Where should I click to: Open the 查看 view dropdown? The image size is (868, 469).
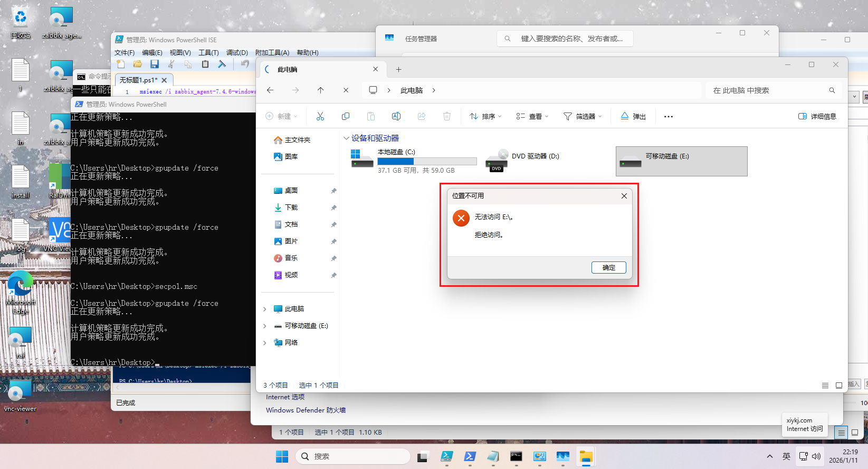(x=532, y=116)
